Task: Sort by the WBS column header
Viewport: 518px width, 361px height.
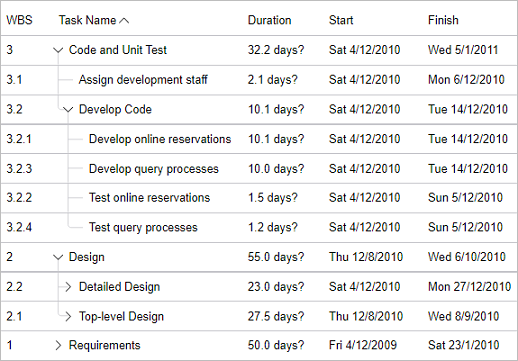Action: point(19,20)
